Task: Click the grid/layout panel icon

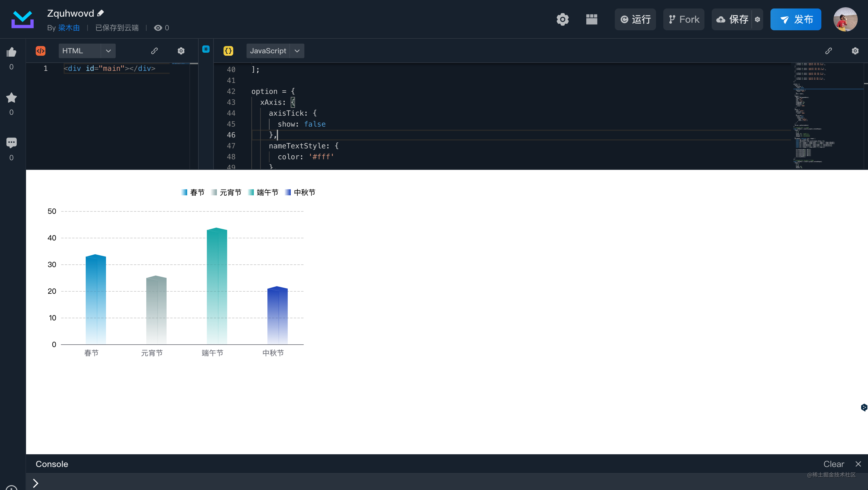Action: point(592,19)
